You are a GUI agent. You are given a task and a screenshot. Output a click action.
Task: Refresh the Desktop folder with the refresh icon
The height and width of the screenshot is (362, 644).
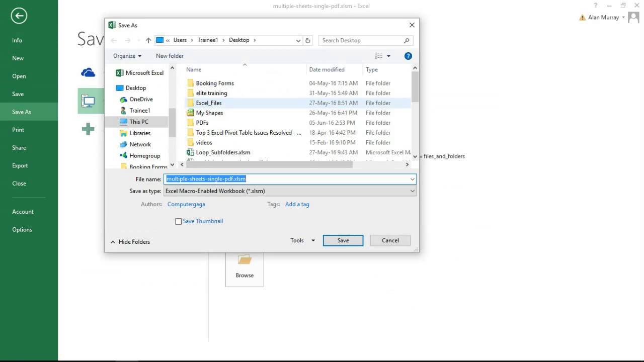click(308, 40)
